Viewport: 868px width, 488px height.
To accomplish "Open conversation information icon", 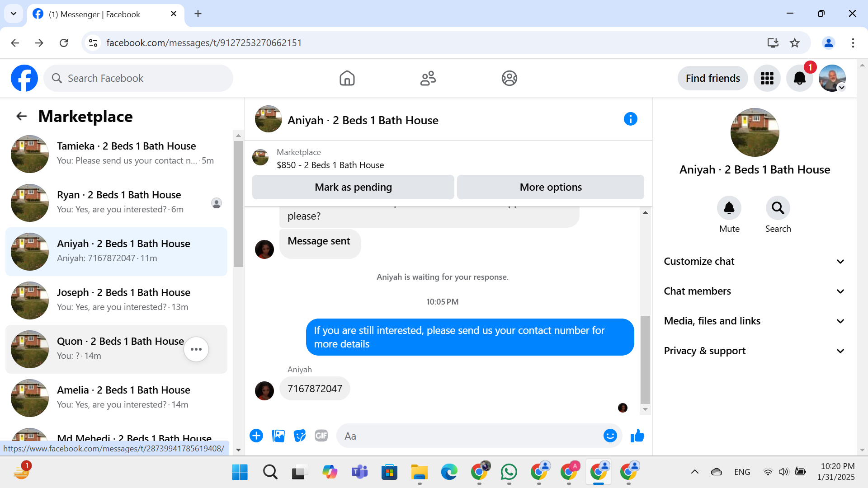I will coord(630,119).
